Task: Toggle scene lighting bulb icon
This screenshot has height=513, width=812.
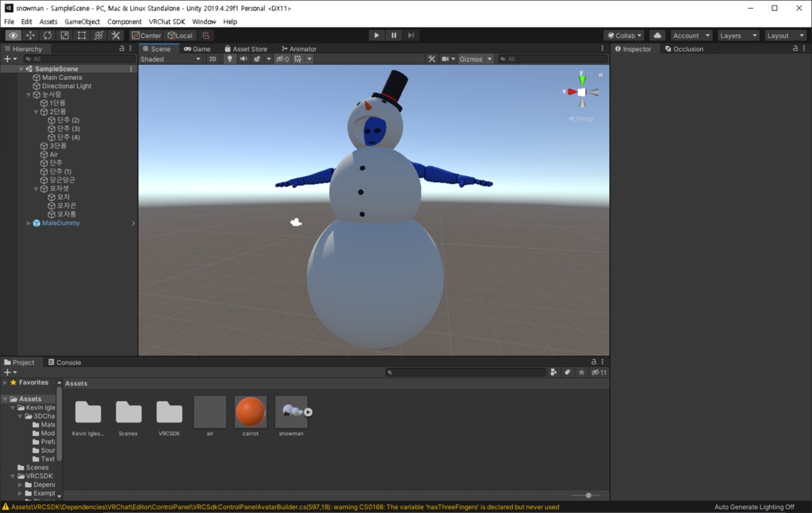Action: click(230, 59)
